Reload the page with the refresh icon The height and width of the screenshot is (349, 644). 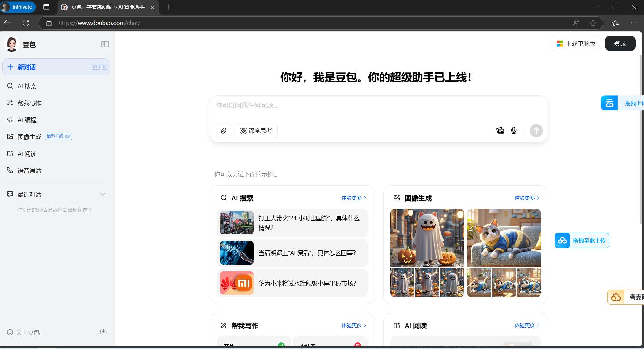pyautogui.click(x=26, y=23)
